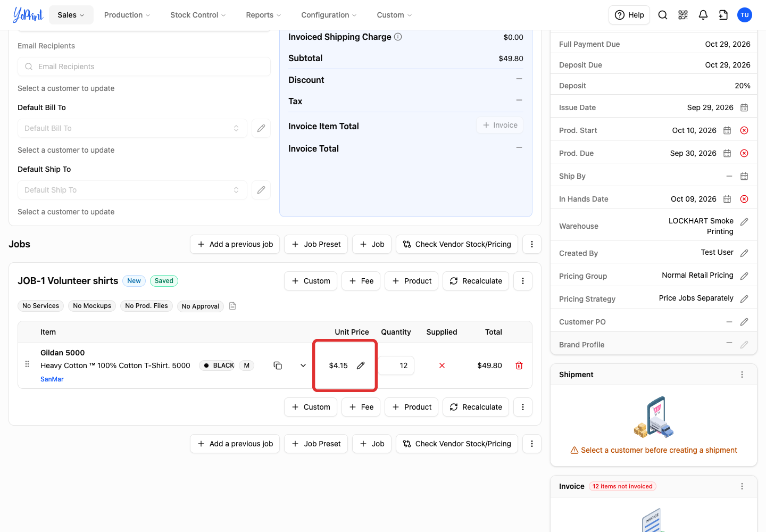Click top Check Vendor Stock/Pricing button
The height and width of the screenshot is (532, 766).
point(457,244)
